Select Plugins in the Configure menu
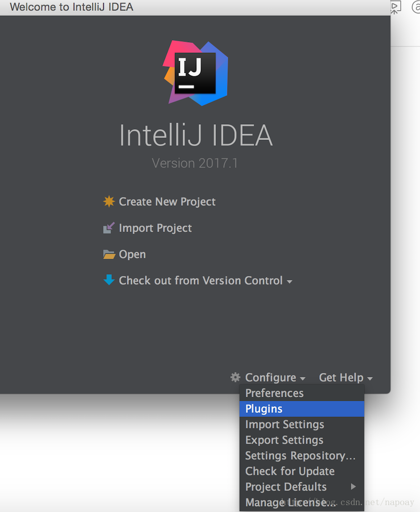The height and width of the screenshot is (512, 420). click(301, 409)
